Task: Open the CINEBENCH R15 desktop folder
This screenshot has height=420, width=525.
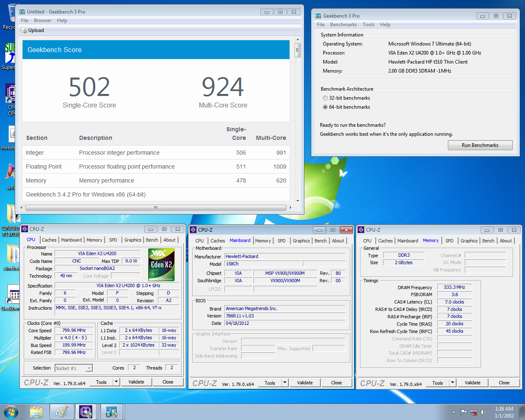Action: pos(11,219)
